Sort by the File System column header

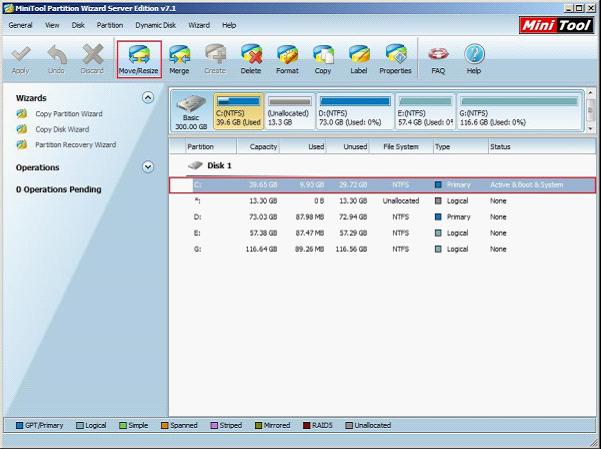pyautogui.click(x=401, y=146)
